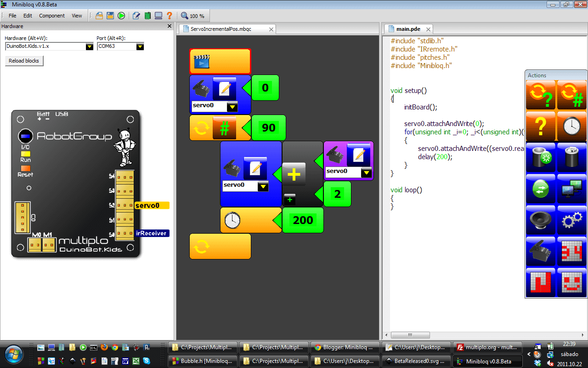This screenshot has width=588, height=368.
Task: Select the gears motor block in Actions
Action: tap(572, 219)
